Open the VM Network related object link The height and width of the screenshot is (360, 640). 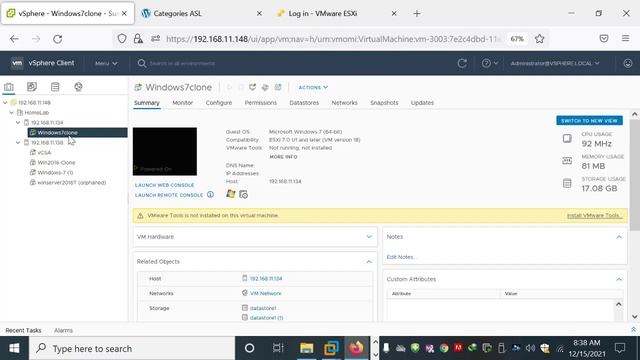(x=266, y=293)
